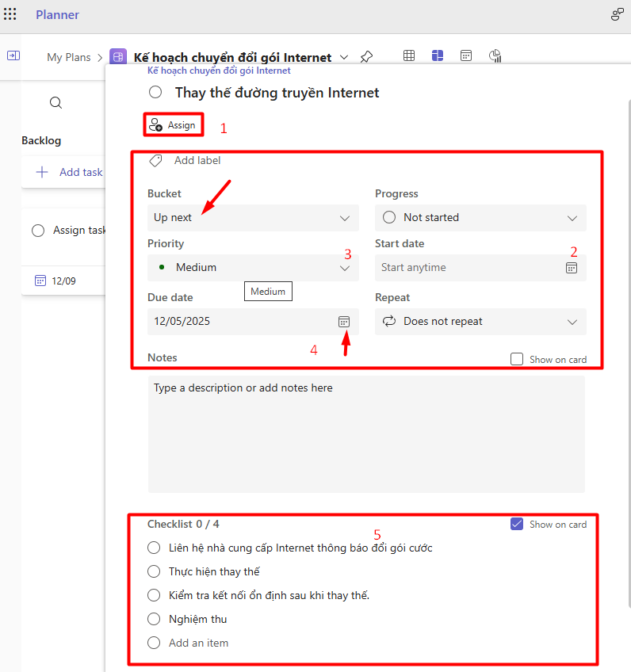This screenshot has height=672, width=631.
Task: Open the Charts view icon
Action: click(x=495, y=55)
